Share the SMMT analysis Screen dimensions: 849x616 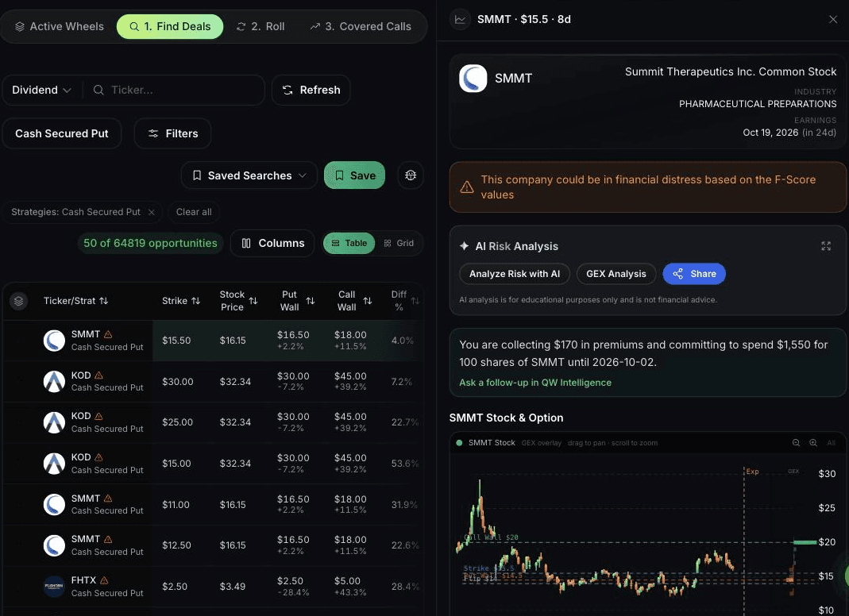pos(694,274)
